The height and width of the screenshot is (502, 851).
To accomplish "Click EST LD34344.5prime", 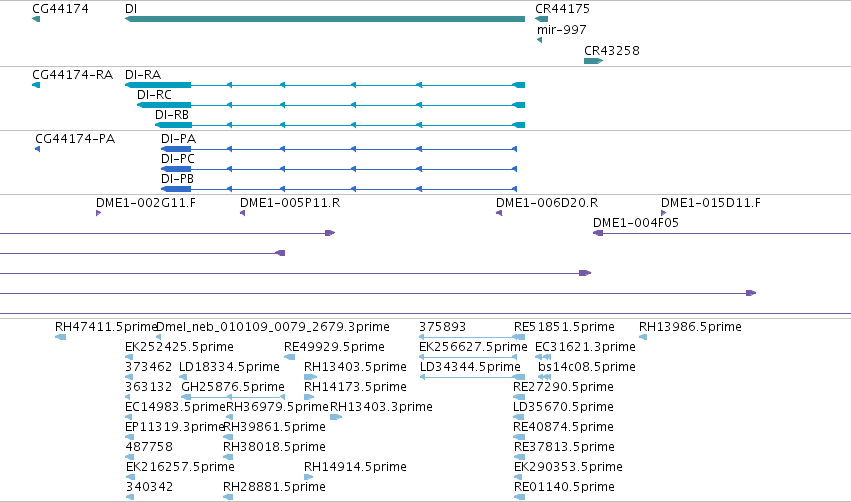I will coord(470,367).
